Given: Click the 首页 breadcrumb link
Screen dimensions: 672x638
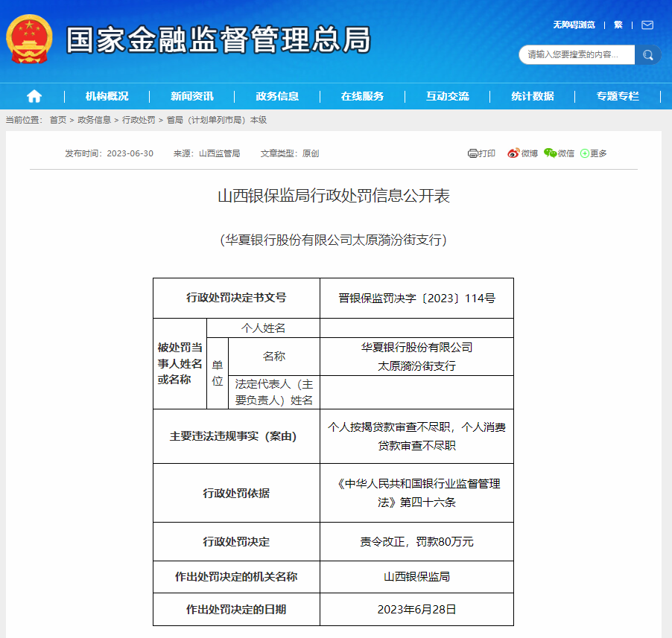Looking at the screenshot, I should 57,120.
